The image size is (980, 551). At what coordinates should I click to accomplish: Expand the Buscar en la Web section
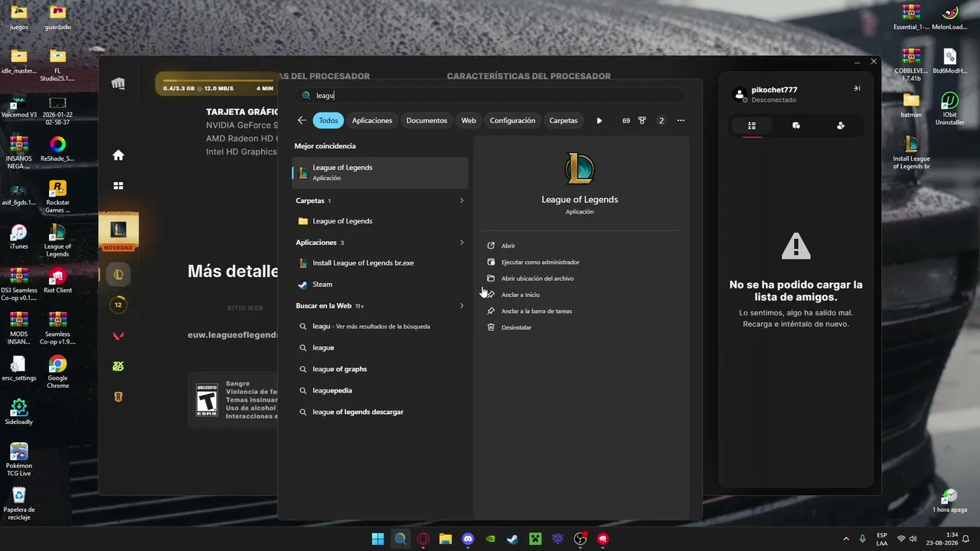[x=462, y=306]
